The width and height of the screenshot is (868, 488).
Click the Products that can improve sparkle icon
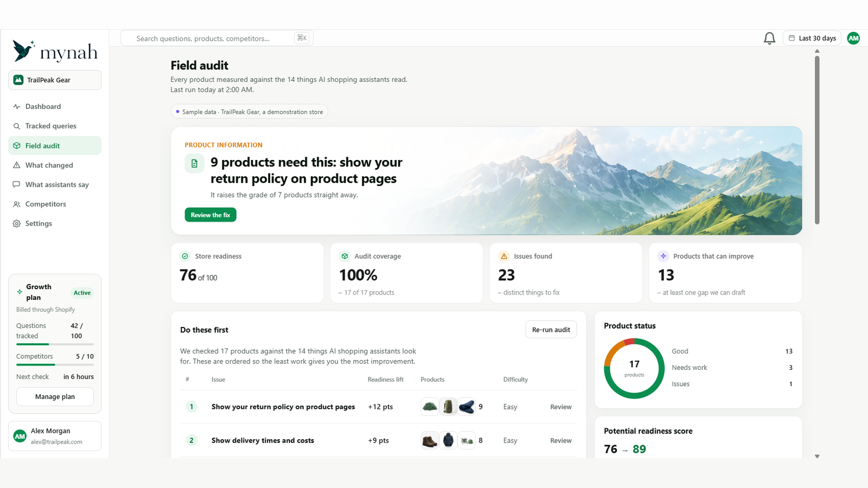(663, 256)
